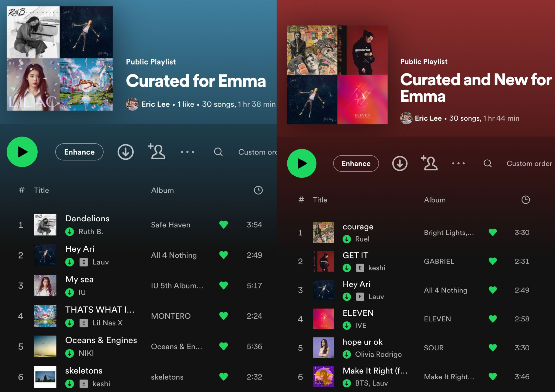Screen dimensions: 555x392
Task: Search within Curated for Emma playlist
Action: click(x=218, y=152)
